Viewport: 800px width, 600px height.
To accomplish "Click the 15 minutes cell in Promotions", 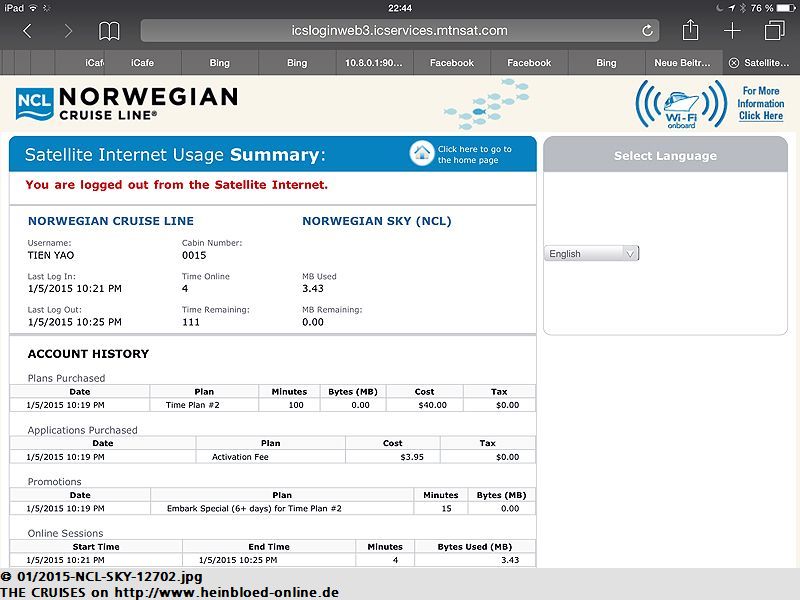I will [441, 508].
